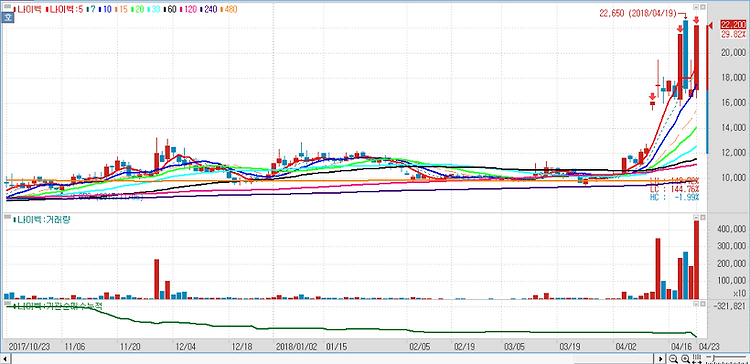Click the LC : 144.76% indicator text
This screenshot has height=364, width=750.
(674, 189)
